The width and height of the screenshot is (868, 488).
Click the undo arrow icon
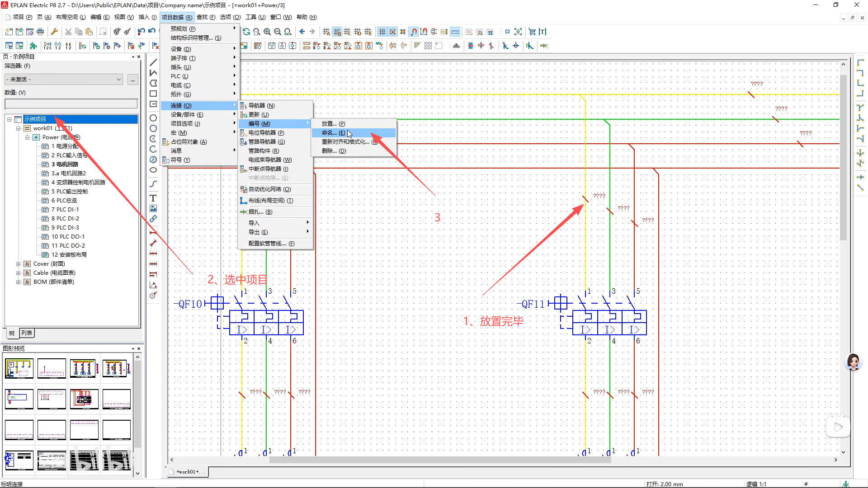[x=142, y=32]
